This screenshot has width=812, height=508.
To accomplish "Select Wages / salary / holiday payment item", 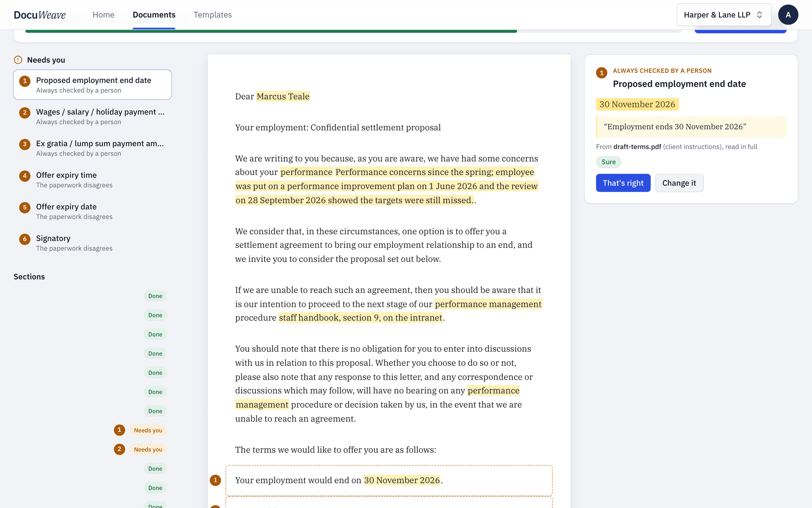I will (92, 116).
